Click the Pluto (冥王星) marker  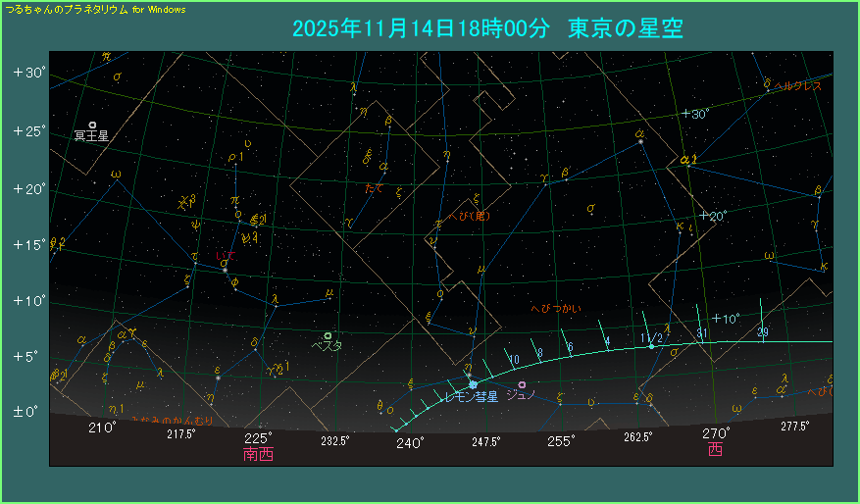(x=92, y=126)
